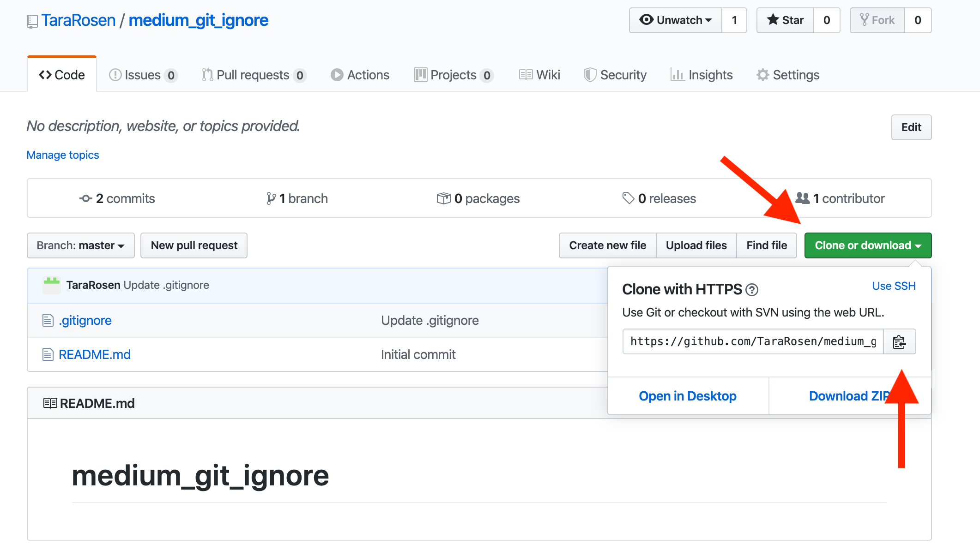Screen dimensions: 980x550
Task: Switch clone method to Use SSH
Action: click(x=893, y=286)
